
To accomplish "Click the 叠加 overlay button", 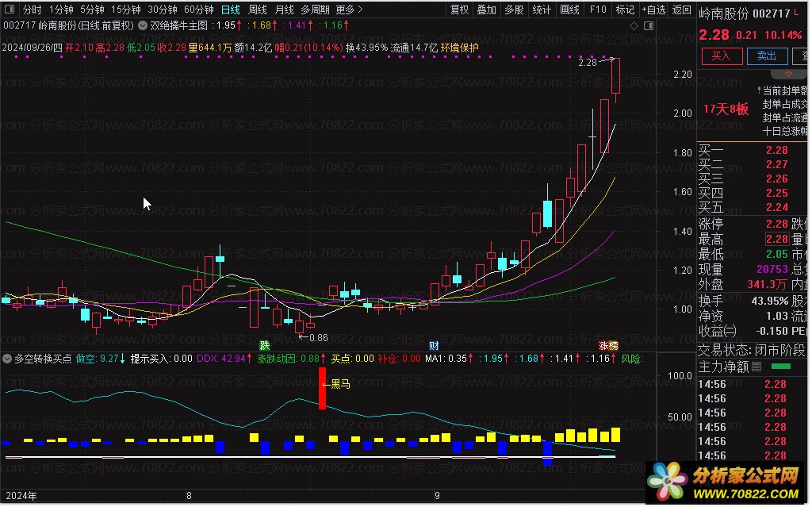I will tap(486, 10).
